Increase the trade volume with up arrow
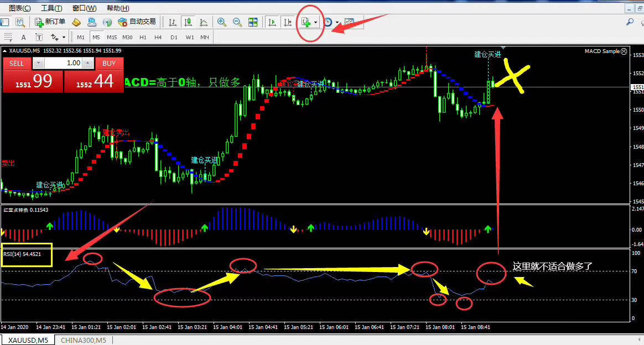 [x=88, y=63]
